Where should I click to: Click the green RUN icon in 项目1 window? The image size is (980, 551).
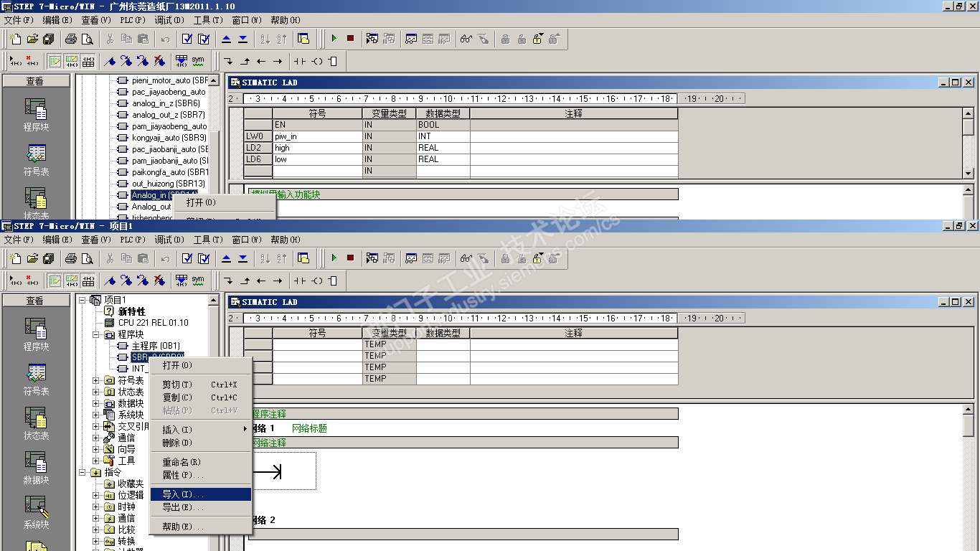(334, 258)
